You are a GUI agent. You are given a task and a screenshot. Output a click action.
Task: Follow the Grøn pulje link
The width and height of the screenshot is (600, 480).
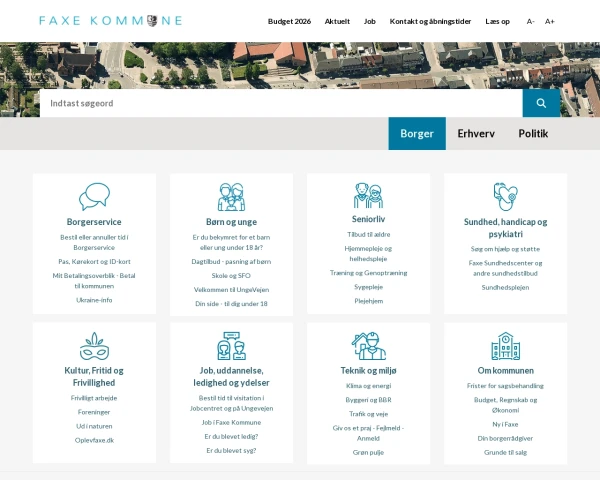[368, 452]
